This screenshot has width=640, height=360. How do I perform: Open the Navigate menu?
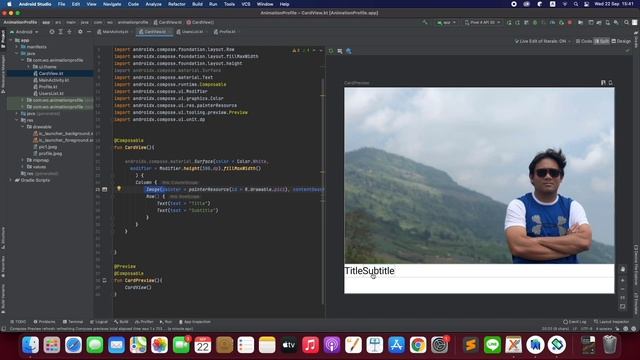112,4
